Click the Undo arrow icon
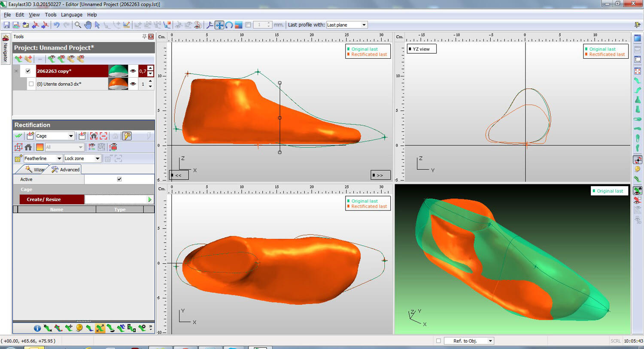 (x=57, y=25)
